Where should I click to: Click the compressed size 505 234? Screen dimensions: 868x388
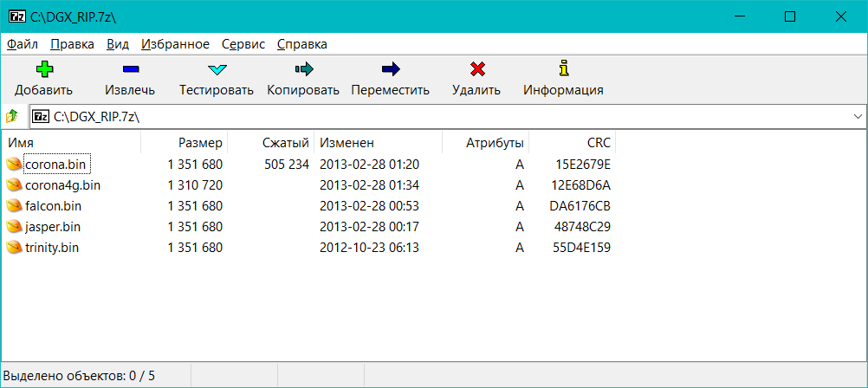[287, 165]
